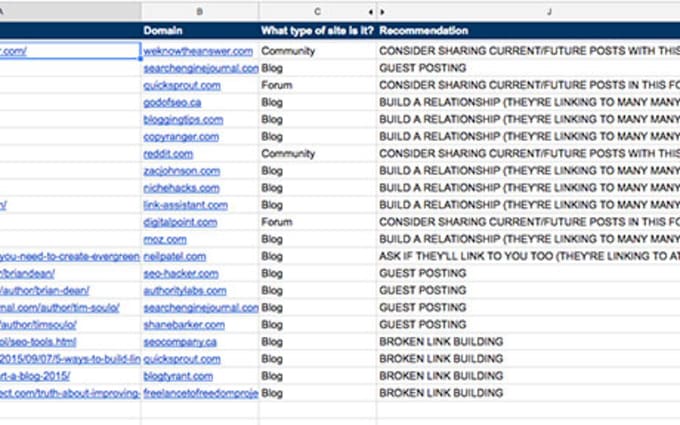680x425 pixels.
Task: Open the '/briandean/' URL link
Action: click(x=27, y=274)
